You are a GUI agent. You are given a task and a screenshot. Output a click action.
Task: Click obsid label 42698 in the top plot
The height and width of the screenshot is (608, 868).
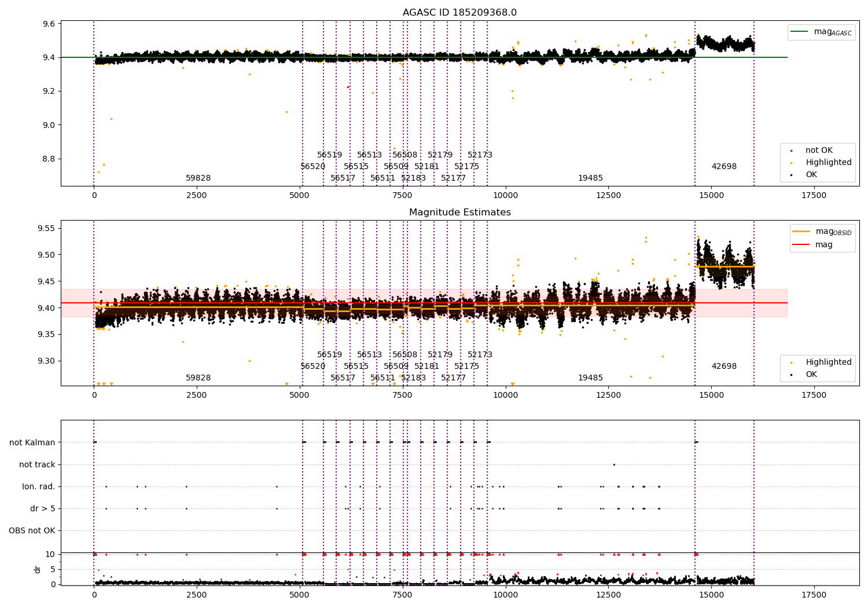click(724, 167)
